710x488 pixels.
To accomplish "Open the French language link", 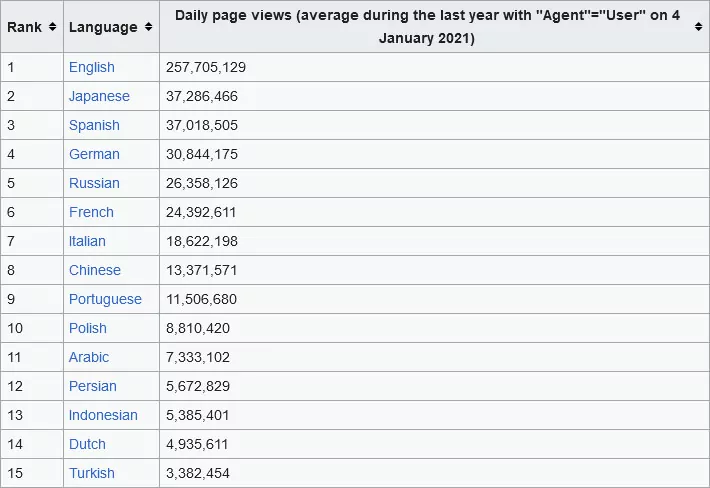I will click(91, 212).
